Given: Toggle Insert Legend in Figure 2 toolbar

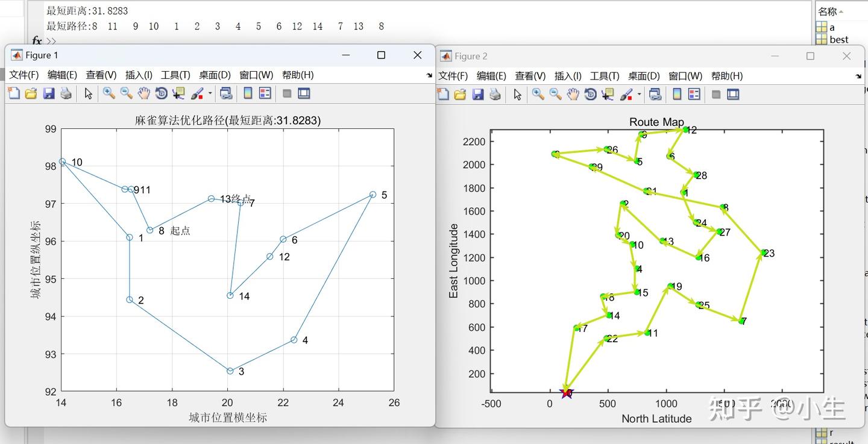Looking at the screenshot, I should click(694, 94).
